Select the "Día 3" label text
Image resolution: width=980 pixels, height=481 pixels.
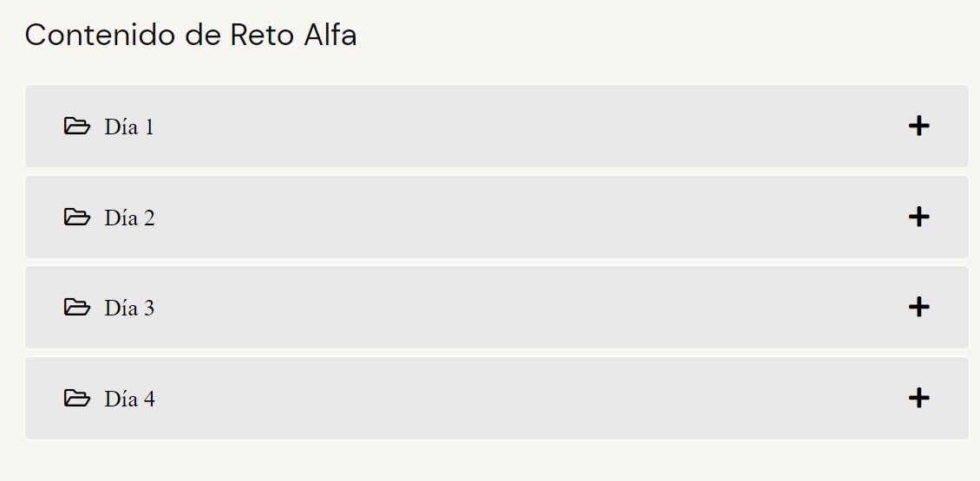[129, 309]
